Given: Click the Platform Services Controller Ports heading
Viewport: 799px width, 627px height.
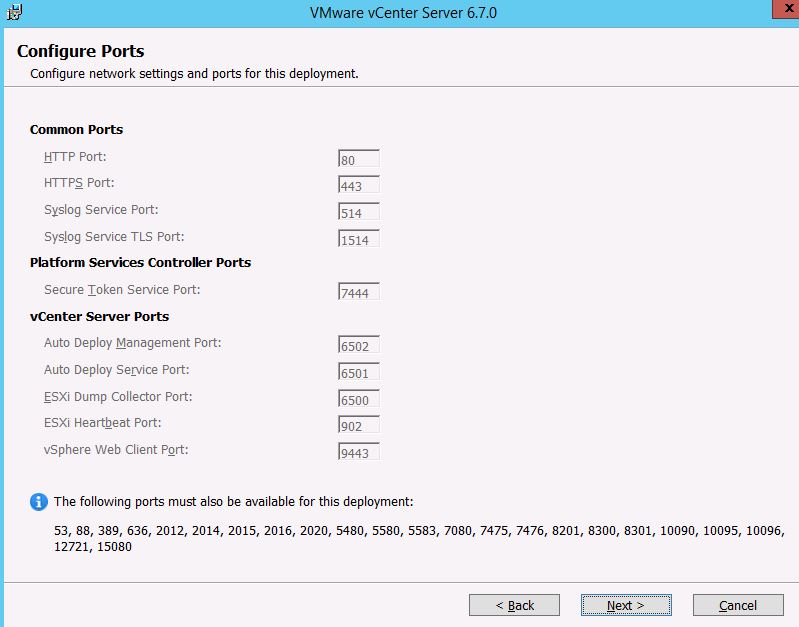Looking at the screenshot, I should click(x=140, y=262).
